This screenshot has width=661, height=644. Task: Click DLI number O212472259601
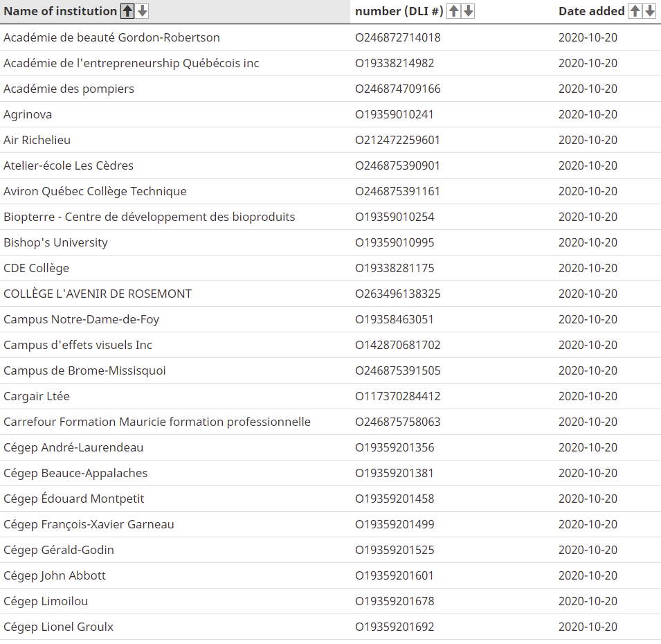397,140
